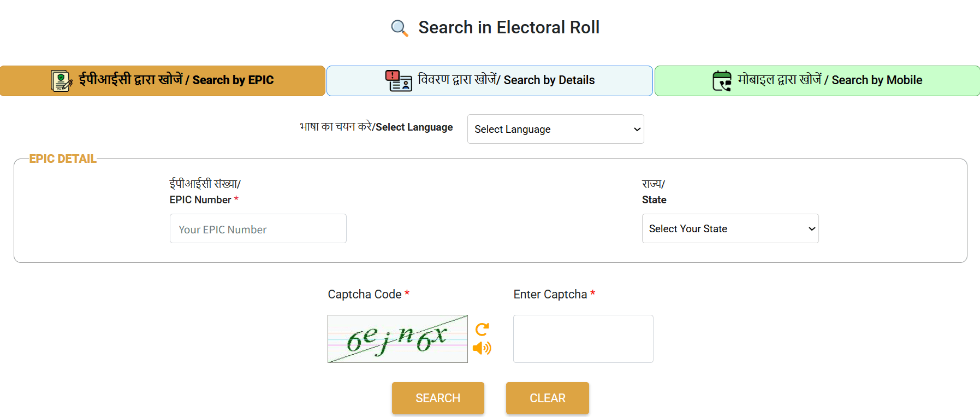Switch to the Search by Details tab
The image size is (980, 417).
click(x=489, y=80)
